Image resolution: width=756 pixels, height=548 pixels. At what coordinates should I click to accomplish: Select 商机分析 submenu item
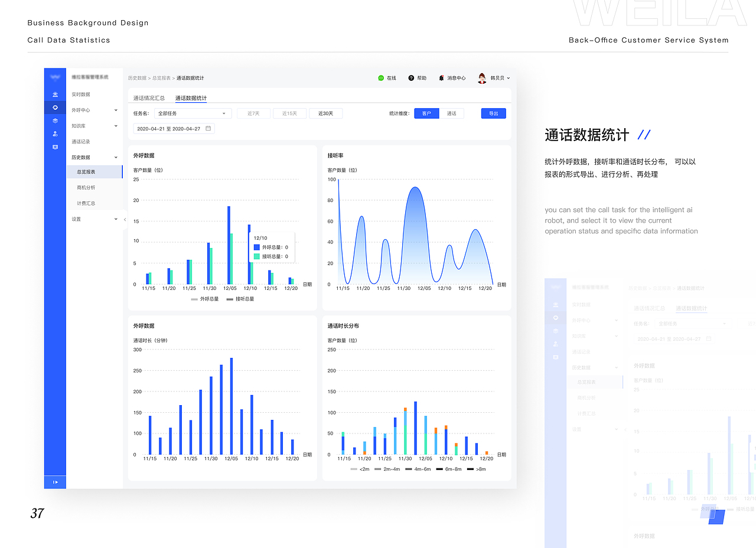pyautogui.click(x=86, y=188)
